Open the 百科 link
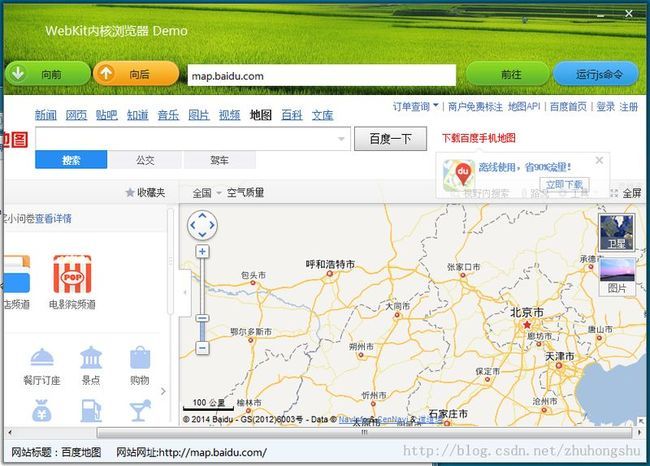This screenshot has width=650, height=466. coord(292,115)
